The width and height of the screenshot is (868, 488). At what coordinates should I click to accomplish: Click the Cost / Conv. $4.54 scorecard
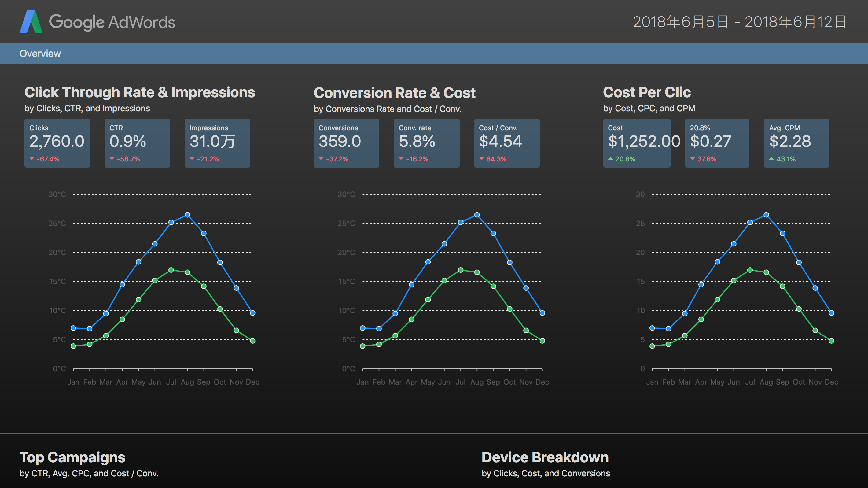click(x=507, y=143)
